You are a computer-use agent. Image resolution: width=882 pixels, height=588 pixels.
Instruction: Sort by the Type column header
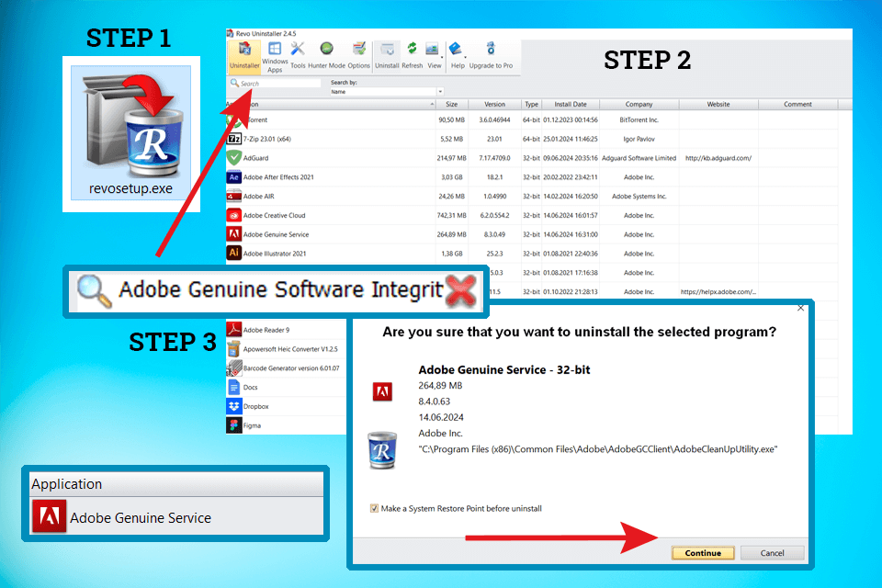click(x=532, y=104)
